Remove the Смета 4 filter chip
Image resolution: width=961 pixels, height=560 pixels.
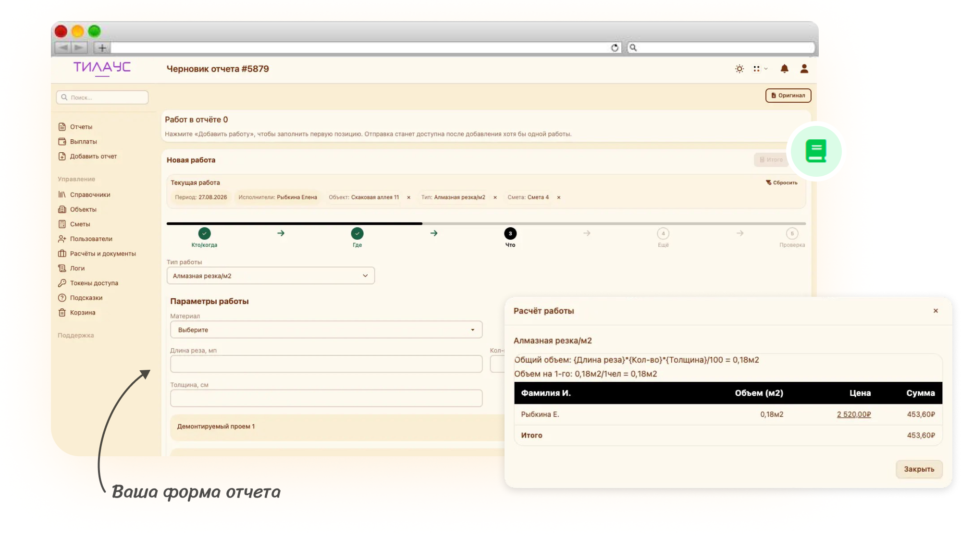(x=558, y=197)
